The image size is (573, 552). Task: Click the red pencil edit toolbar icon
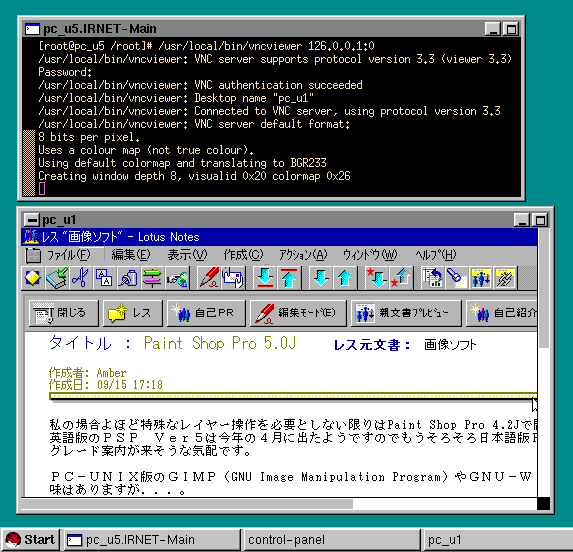point(208,278)
